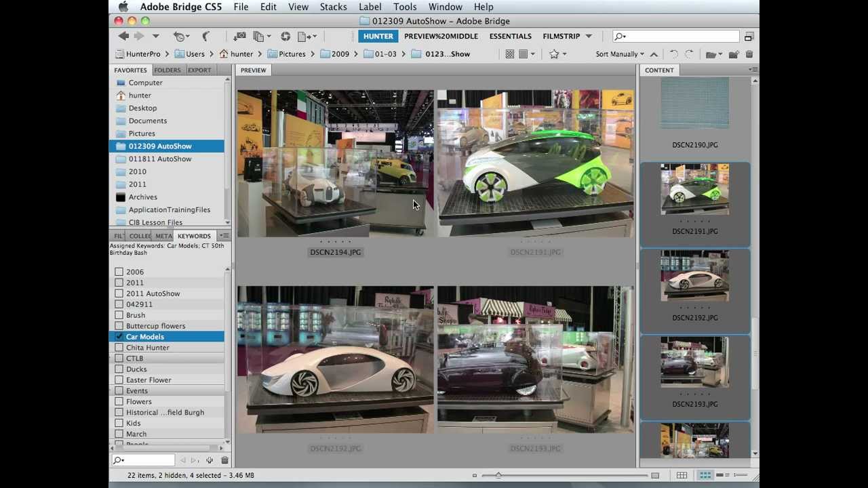
Task: Check the Ducks keyword checkbox
Action: pyautogui.click(x=119, y=369)
